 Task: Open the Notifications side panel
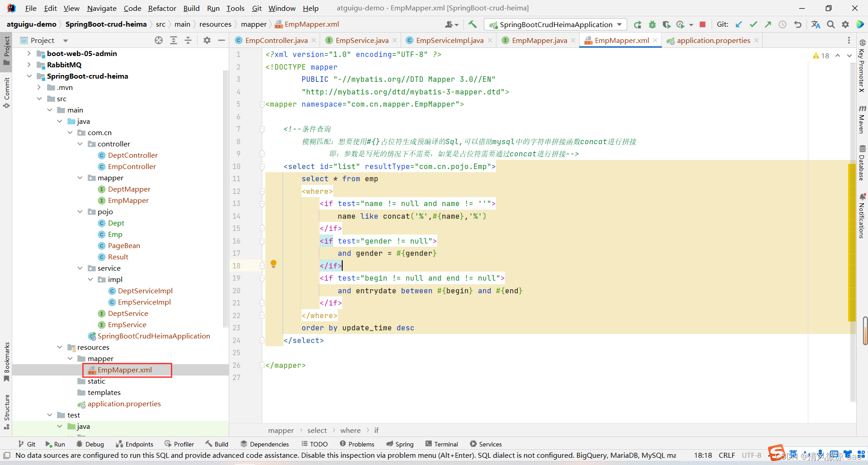[x=862, y=216]
